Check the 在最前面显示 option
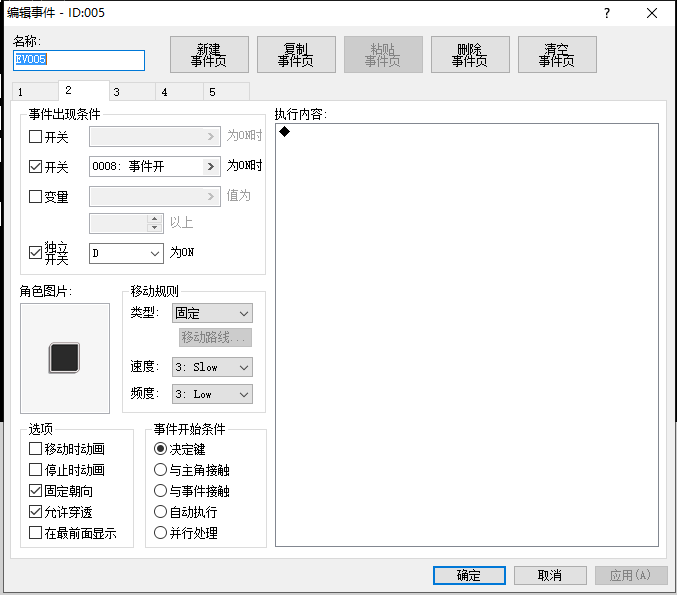 35,532
